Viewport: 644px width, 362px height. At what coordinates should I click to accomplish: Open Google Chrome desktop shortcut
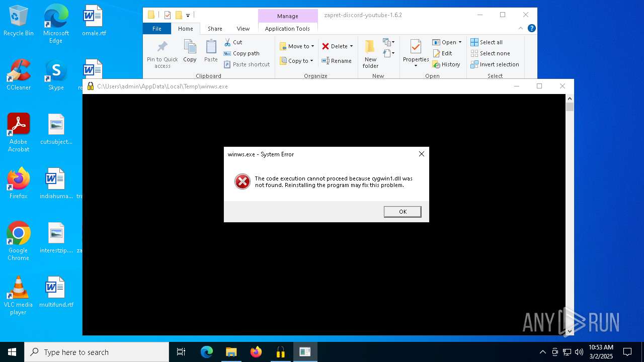(19, 241)
